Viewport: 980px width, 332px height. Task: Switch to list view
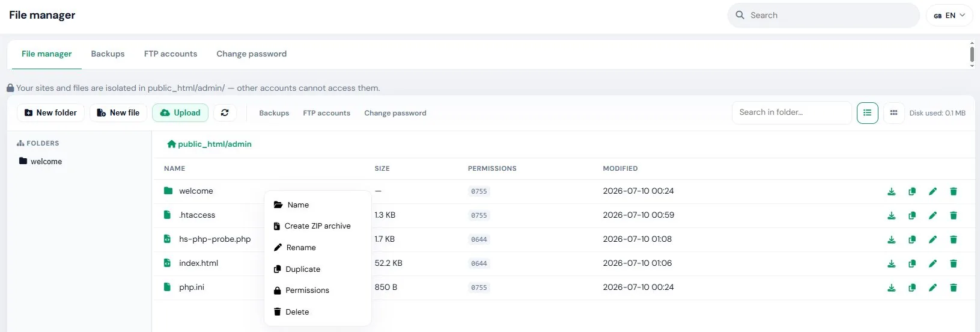(x=867, y=112)
